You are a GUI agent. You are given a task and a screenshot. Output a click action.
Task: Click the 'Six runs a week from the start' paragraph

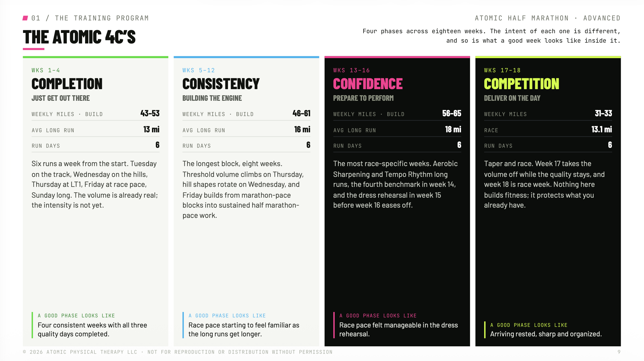pos(95,184)
